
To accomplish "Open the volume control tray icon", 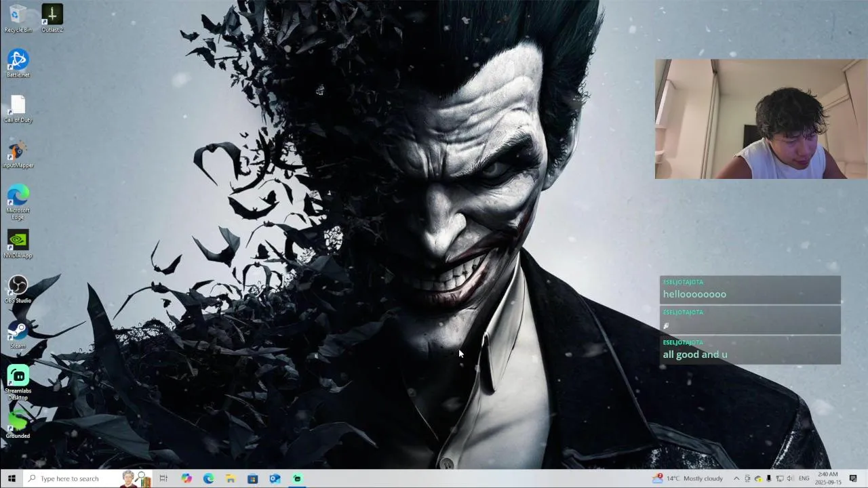I will click(789, 479).
